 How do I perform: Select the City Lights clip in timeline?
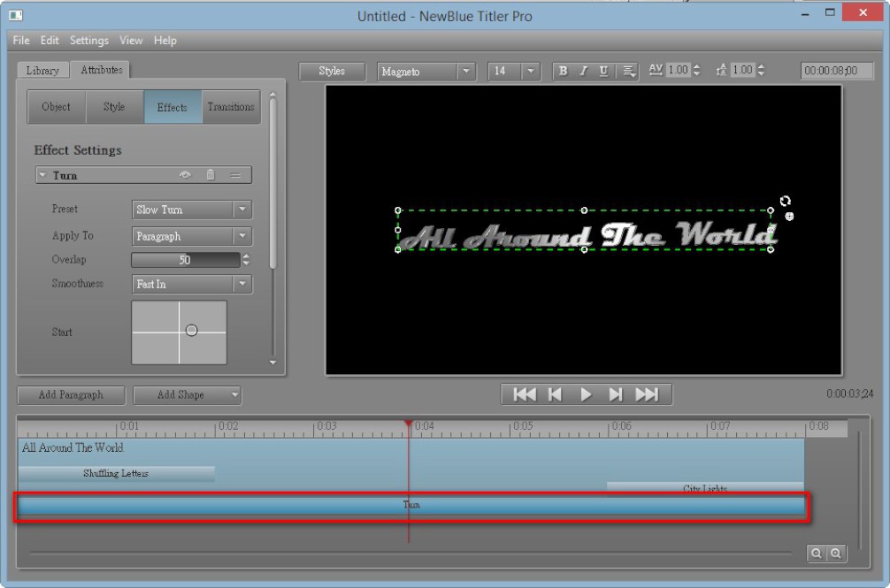[705, 488]
